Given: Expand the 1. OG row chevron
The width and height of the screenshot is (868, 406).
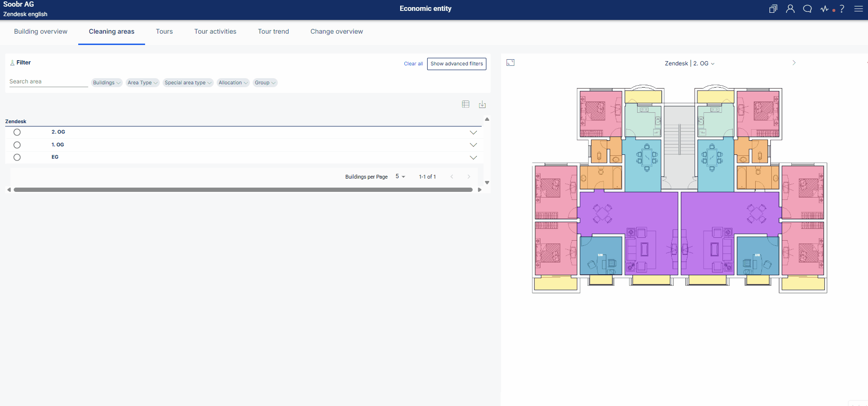Looking at the screenshot, I should [473, 145].
